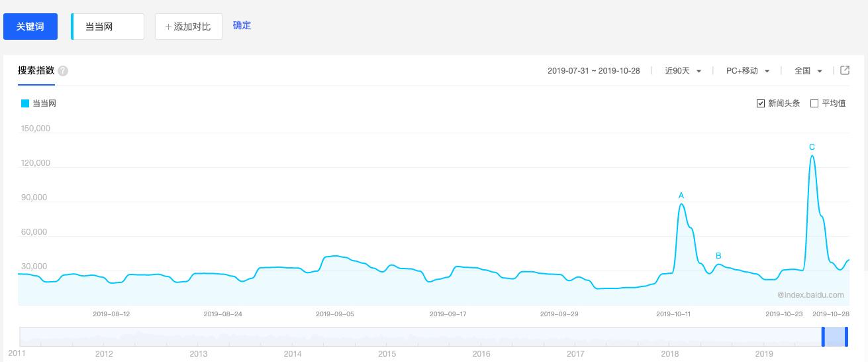Select the 搜索指数 tab
This screenshot has width=868, height=362.
(x=36, y=70)
